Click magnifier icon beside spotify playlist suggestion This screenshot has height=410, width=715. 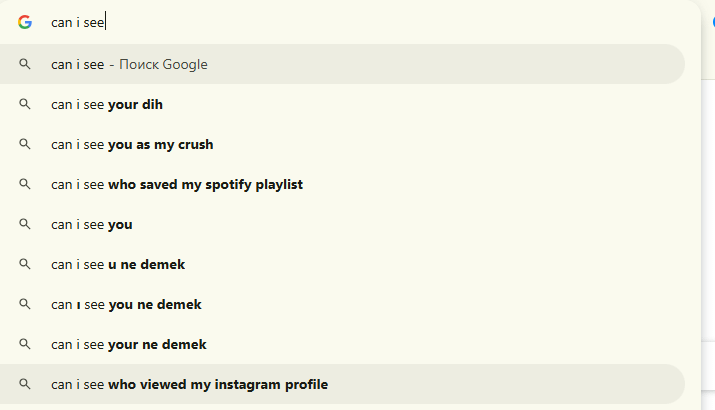point(25,184)
